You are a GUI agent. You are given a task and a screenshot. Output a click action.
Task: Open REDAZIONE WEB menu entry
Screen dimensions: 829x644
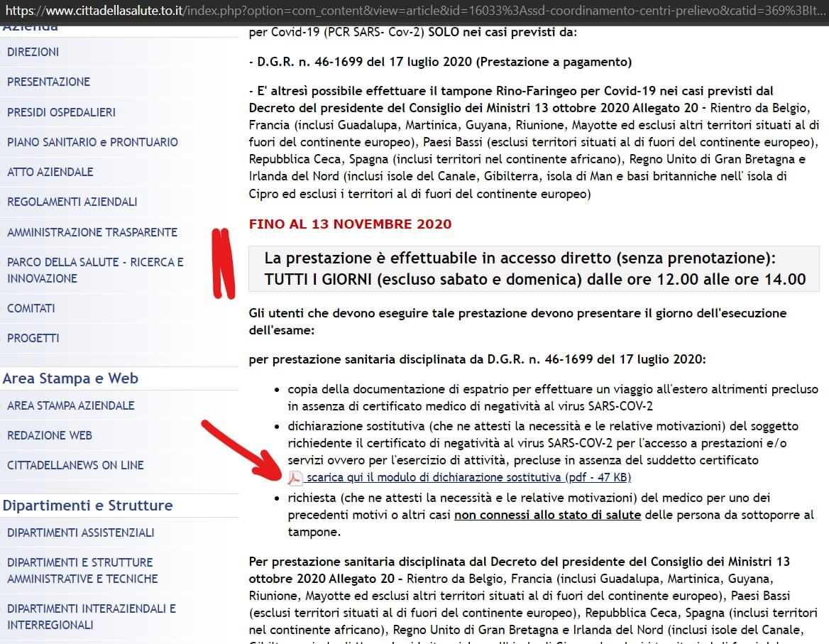[50, 435]
